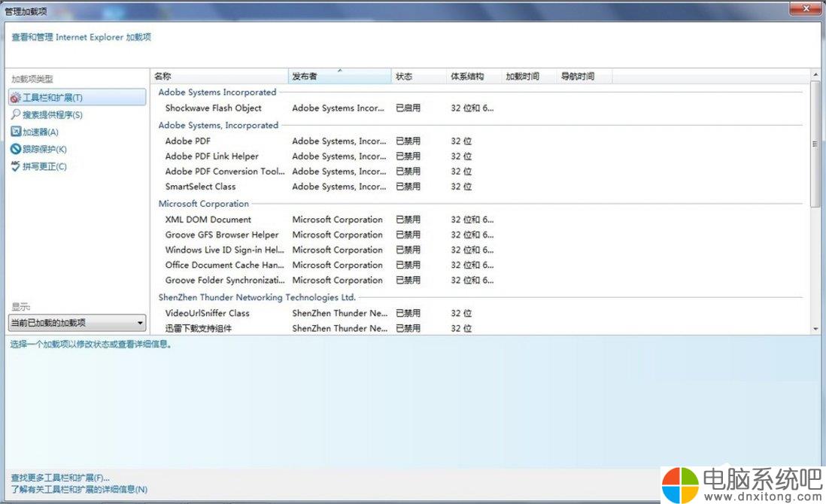
Task: Open 了解有关工具栏和扩展的详细信息(N) link
Action: coord(79,489)
